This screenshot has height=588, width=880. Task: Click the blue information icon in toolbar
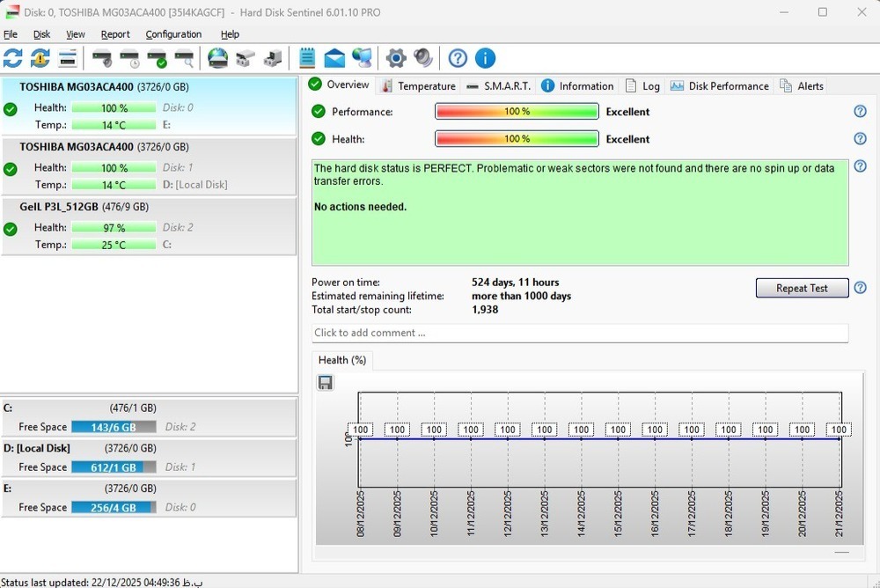click(485, 59)
